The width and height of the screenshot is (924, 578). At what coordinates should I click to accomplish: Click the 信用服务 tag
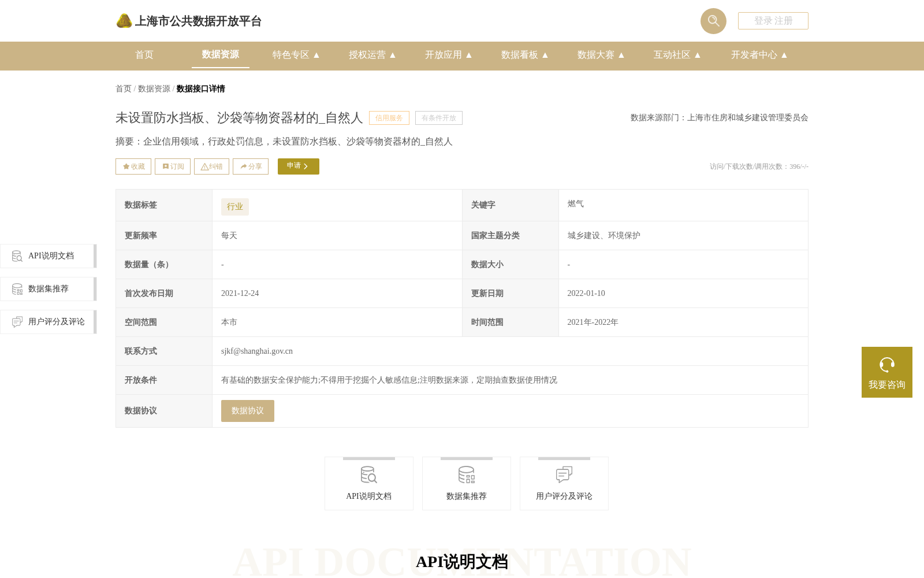click(x=389, y=118)
